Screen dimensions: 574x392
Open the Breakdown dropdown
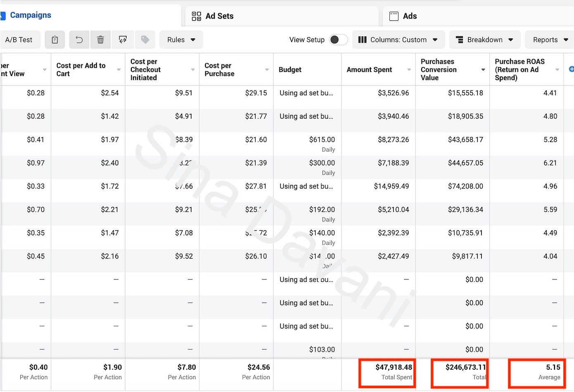485,40
